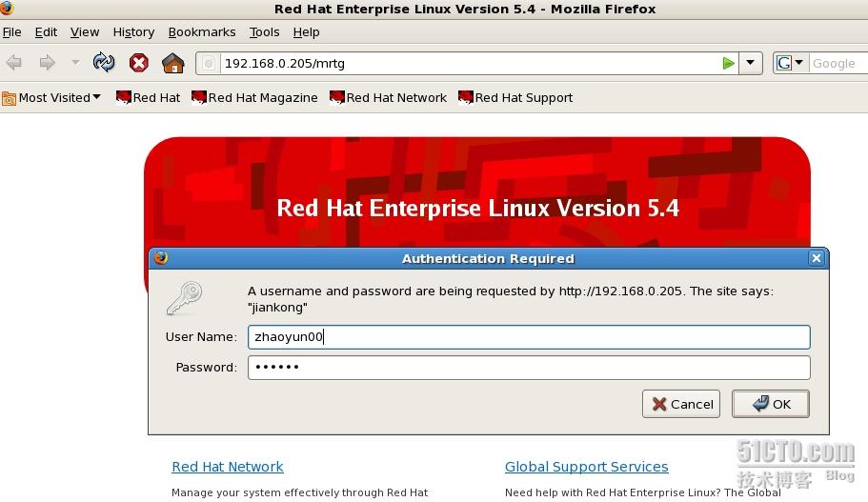This screenshot has width=868, height=502.
Task: Open the File menu
Action: (x=11, y=32)
